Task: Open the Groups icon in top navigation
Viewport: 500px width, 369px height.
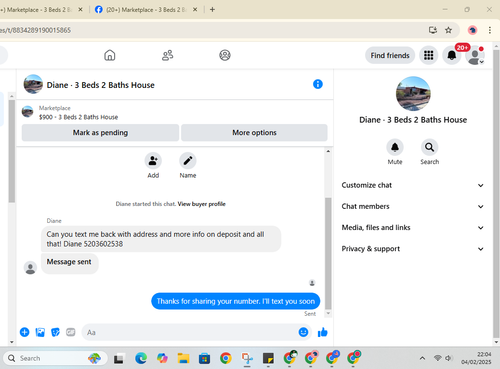Action: [x=225, y=55]
